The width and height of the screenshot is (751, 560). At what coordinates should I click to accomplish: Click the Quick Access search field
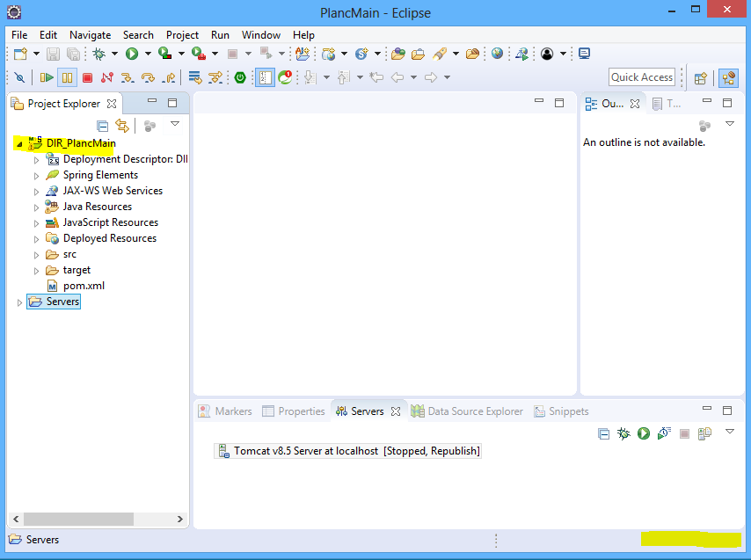642,77
